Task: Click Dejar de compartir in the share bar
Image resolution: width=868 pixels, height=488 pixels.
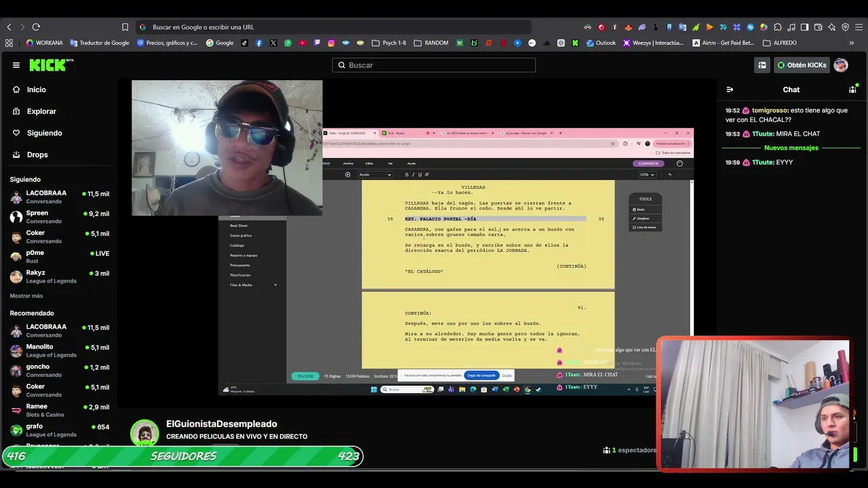Action: tap(482, 375)
